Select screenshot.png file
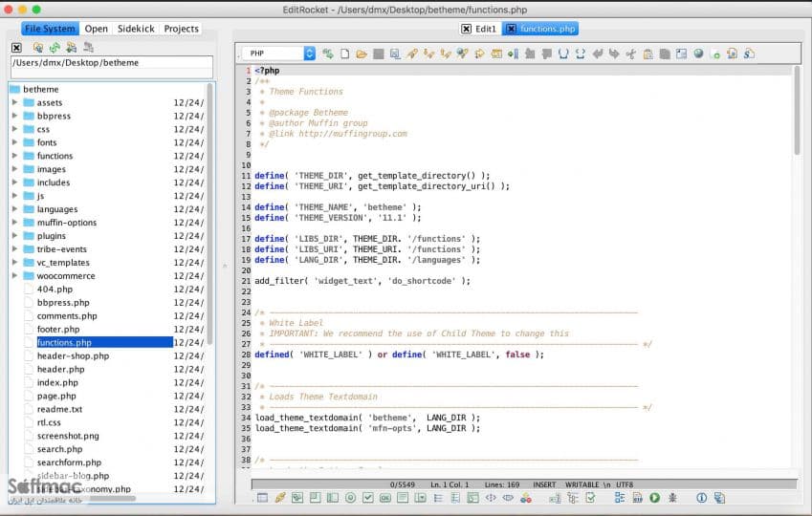 (x=68, y=436)
